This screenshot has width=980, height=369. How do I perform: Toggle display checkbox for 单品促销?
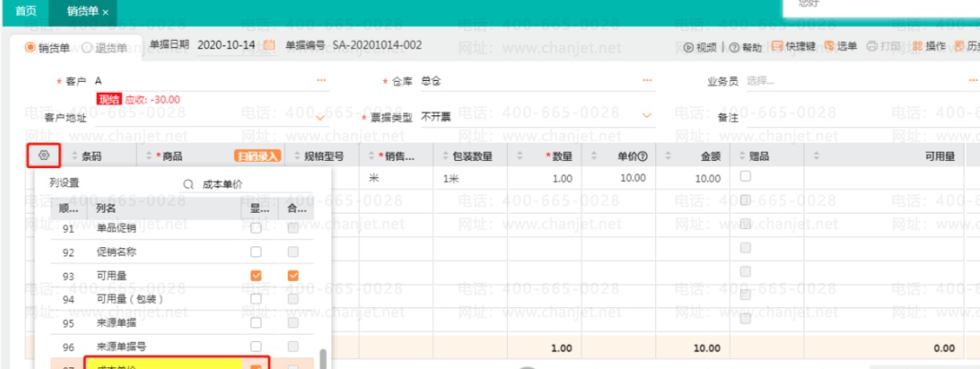(256, 228)
